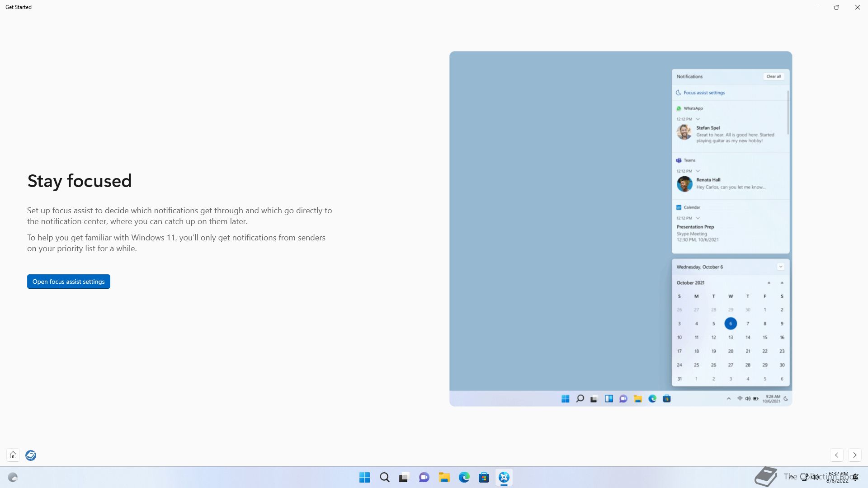Click the Stay focused illustration image
The width and height of the screenshot is (868, 488).
[x=621, y=229]
